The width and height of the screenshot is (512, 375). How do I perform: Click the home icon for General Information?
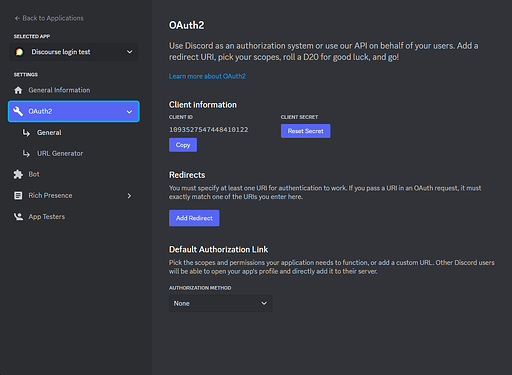(18, 90)
